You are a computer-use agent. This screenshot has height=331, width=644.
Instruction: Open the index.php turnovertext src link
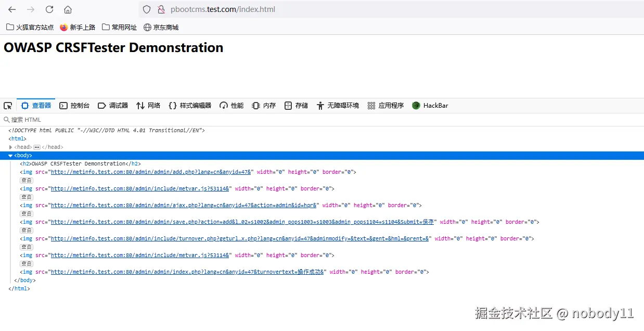point(187,272)
